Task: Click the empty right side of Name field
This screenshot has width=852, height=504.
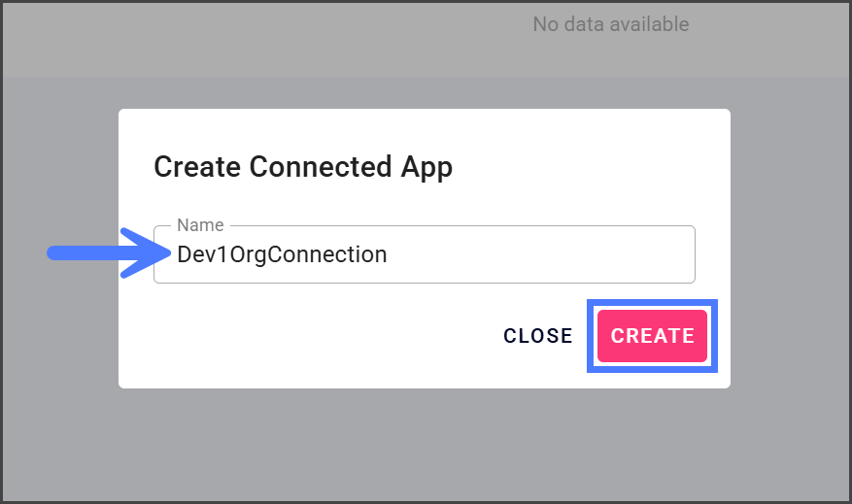Action: [583, 254]
